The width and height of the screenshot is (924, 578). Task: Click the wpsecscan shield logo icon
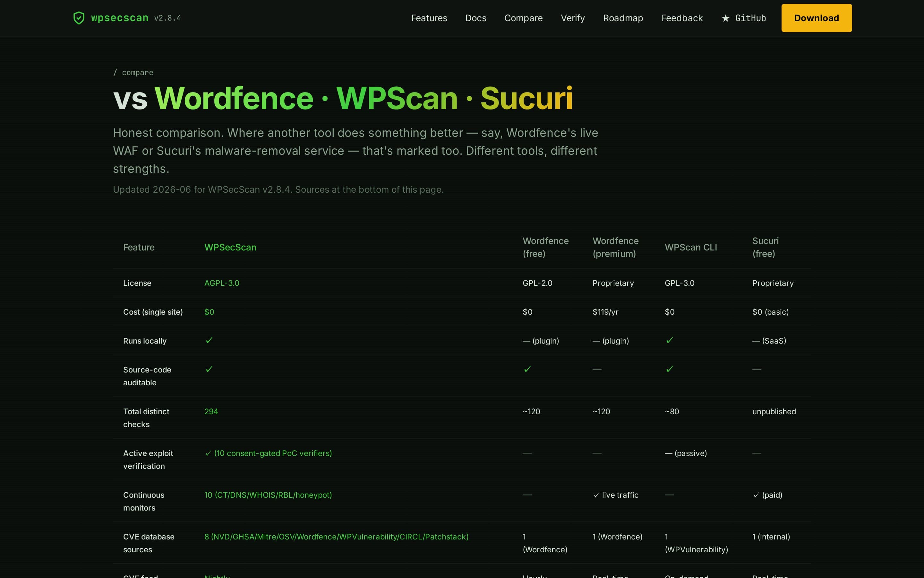tap(79, 18)
